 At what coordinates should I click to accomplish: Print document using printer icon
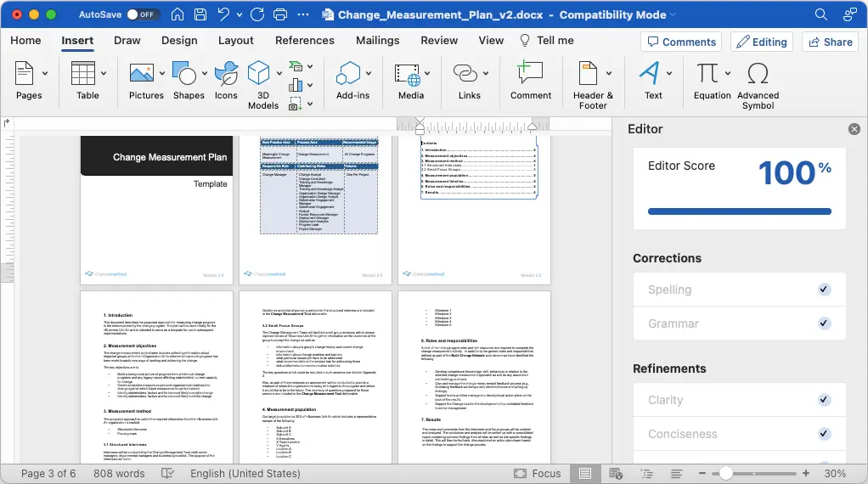(x=280, y=15)
